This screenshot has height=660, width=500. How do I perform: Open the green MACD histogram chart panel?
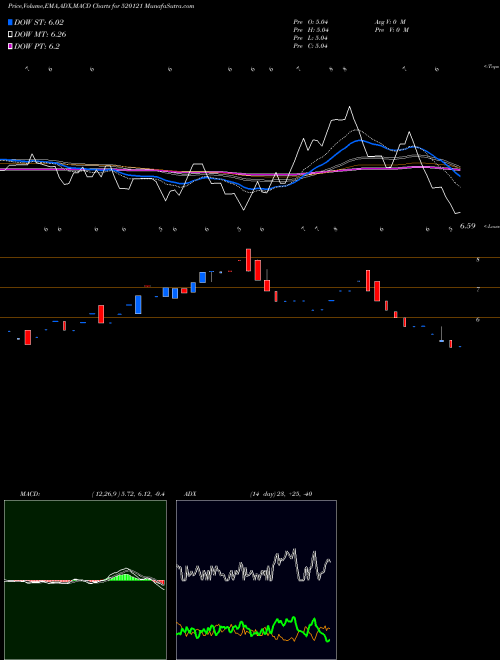(85, 580)
